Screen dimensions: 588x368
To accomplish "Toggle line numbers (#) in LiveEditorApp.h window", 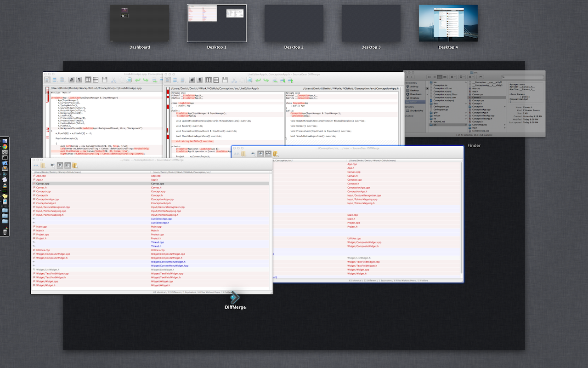I will click(x=192, y=80).
